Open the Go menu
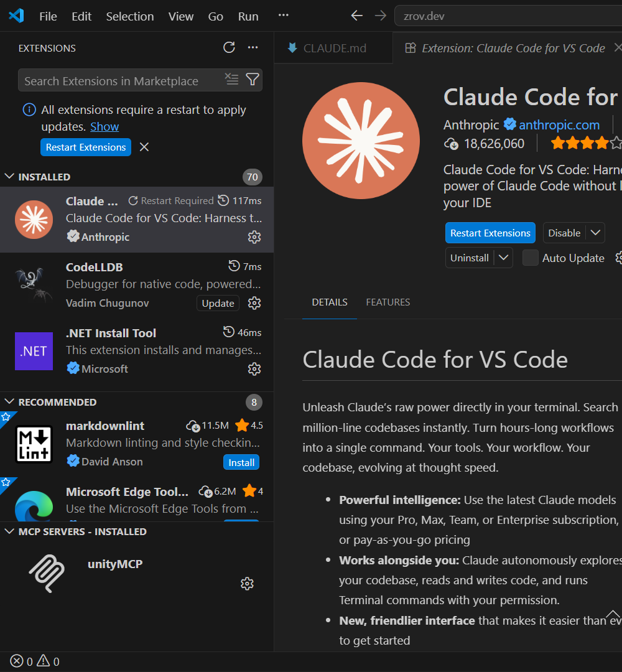This screenshot has height=672, width=622. [215, 16]
